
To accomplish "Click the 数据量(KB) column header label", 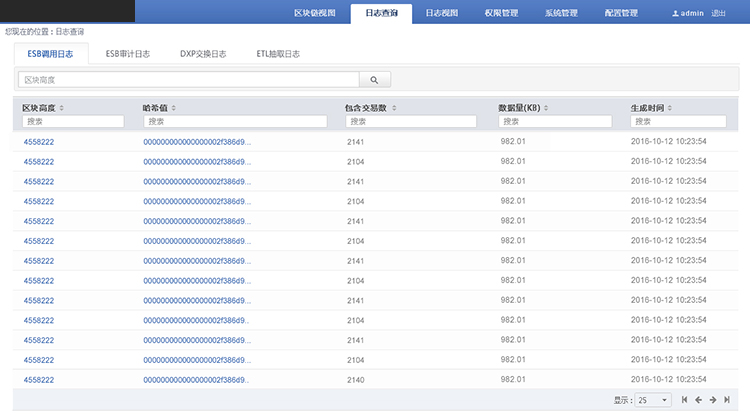I will pos(519,108).
